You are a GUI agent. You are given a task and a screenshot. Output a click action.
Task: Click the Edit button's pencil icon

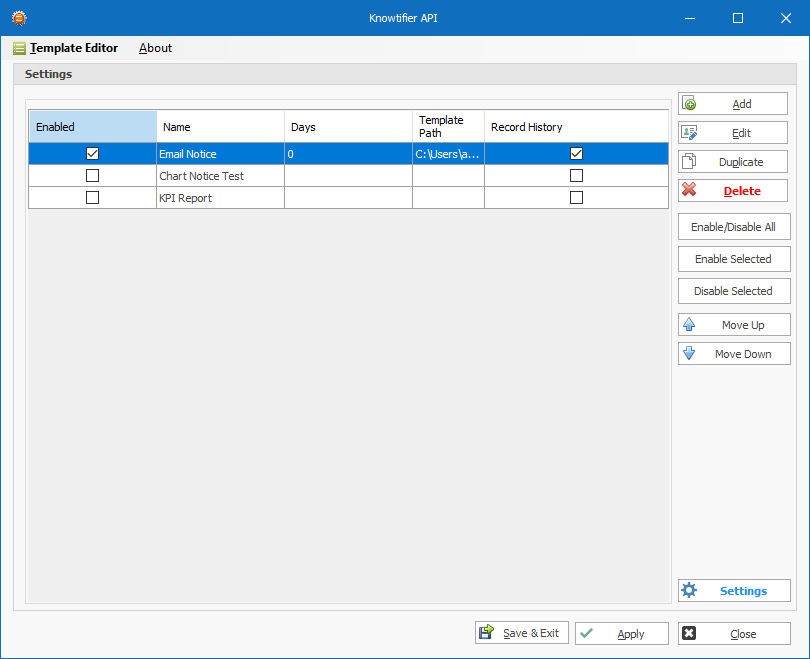689,133
